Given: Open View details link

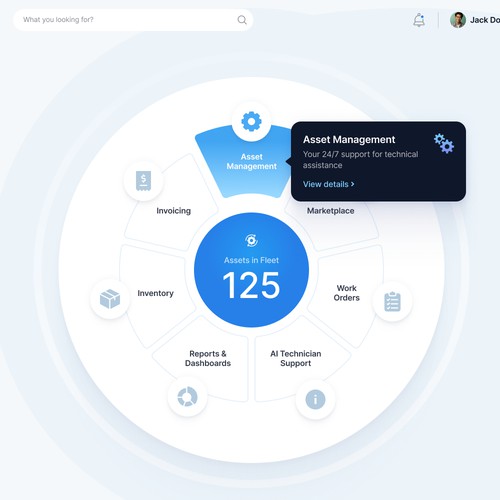Looking at the screenshot, I should coord(328,184).
